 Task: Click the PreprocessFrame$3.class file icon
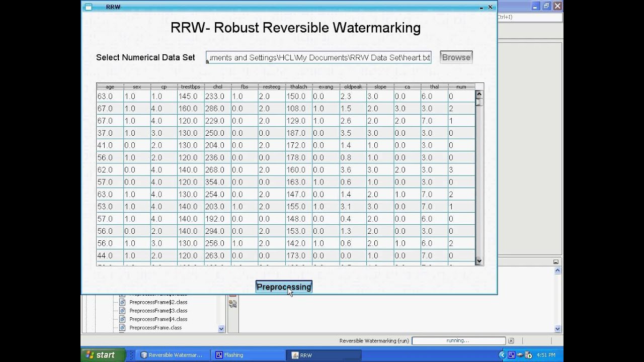122,311
